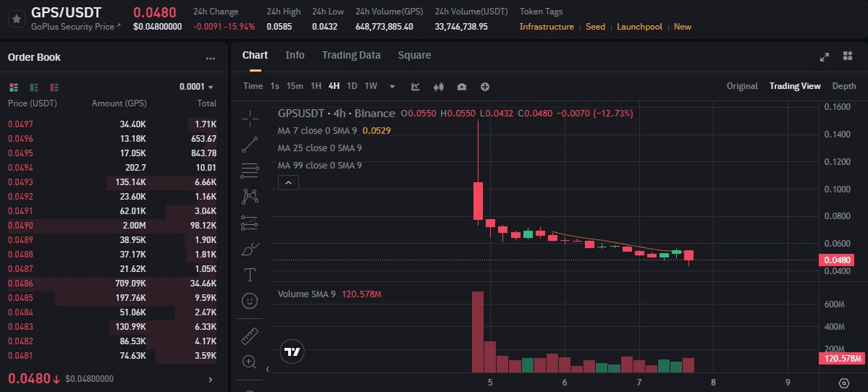Open the emoji icons tool
This screenshot has width=868, height=392.
(250, 301)
